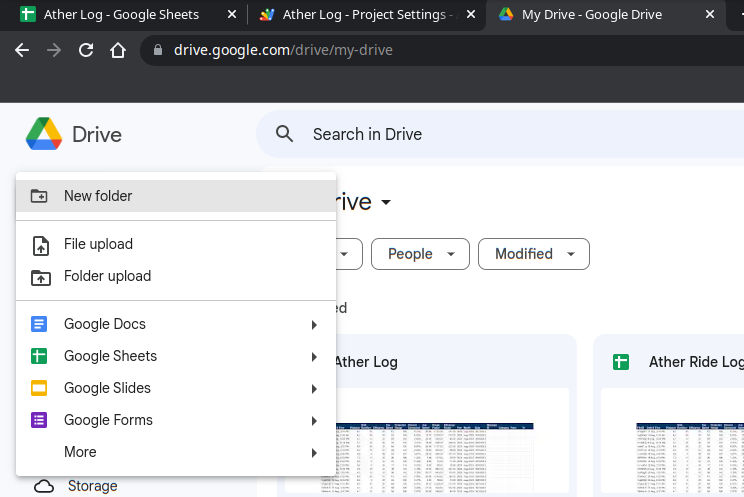This screenshot has width=744, height=497.
Task: Click the Search in Drive field
Action: pyautogui.click(x=500, y=134)
